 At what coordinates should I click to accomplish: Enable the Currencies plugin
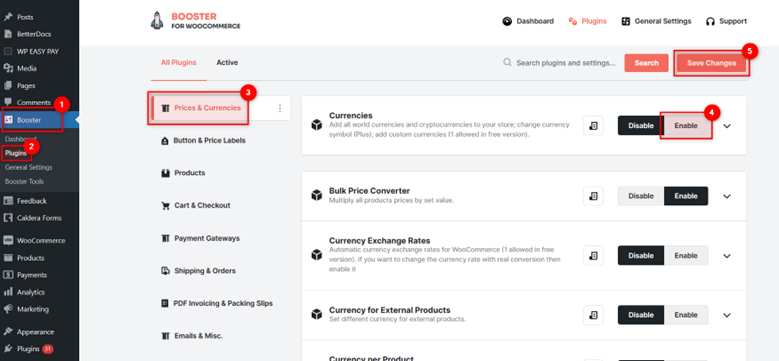686,126
